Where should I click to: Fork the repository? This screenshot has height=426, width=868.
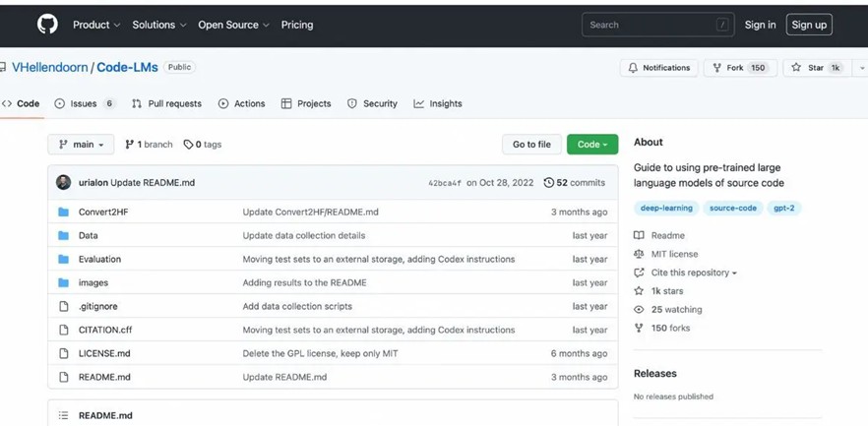click(740, 68)
